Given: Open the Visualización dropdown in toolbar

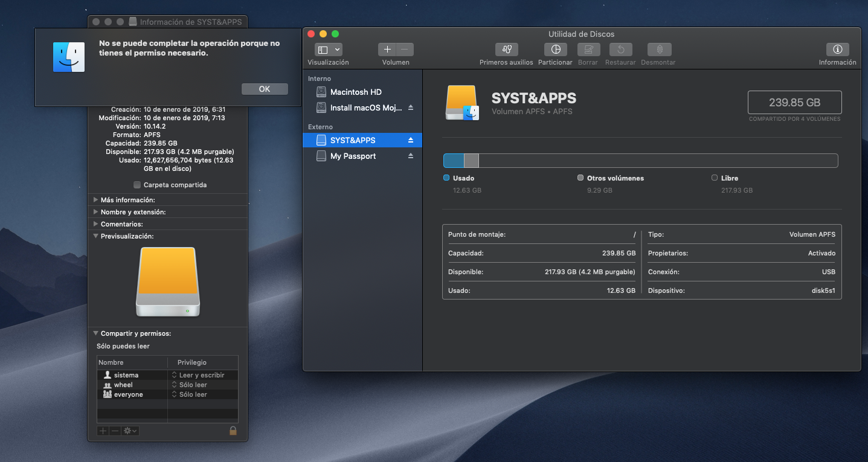Looking at the screenshot, I should pos(328,50).
